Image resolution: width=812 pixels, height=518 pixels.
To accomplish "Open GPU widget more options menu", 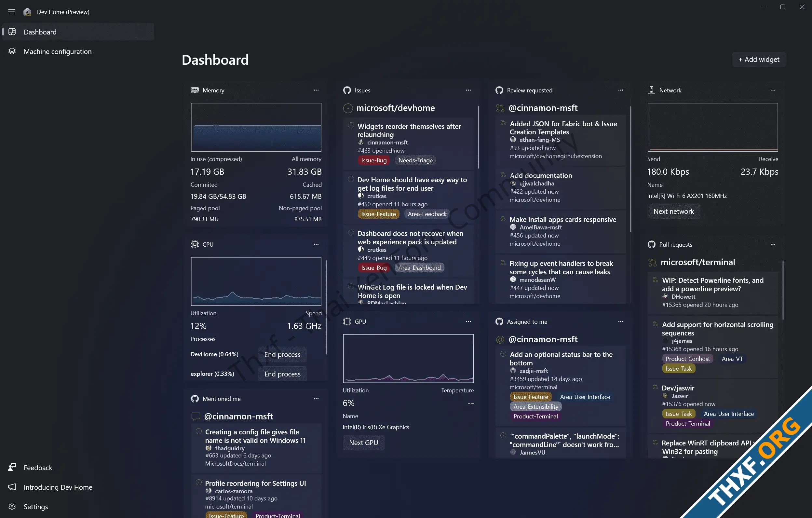I will (468, 321).
